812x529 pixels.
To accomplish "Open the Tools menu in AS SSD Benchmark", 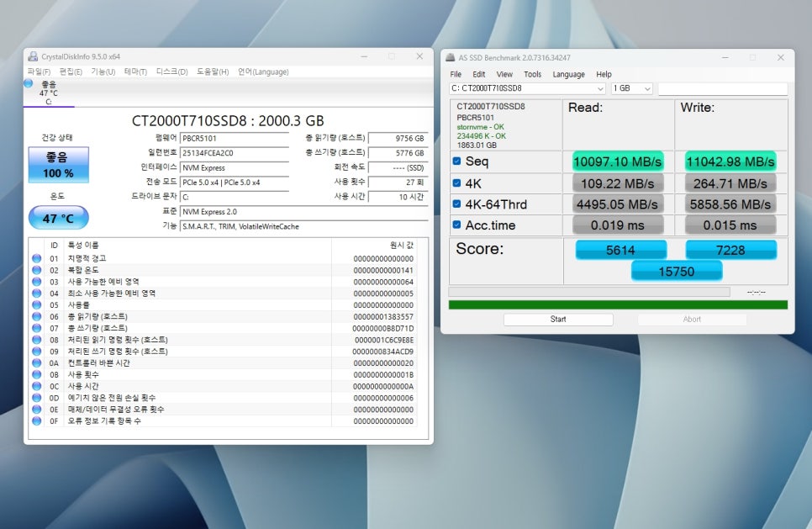I will 532,74.
